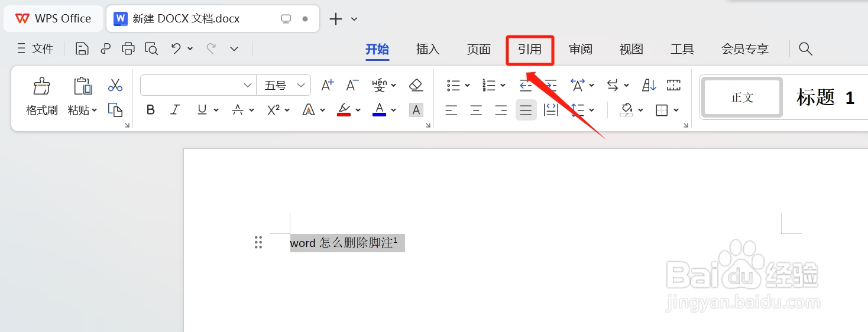
Task: Open line spacing dropdown arrow
Action: pyautogui.click(x=592, y=110)
